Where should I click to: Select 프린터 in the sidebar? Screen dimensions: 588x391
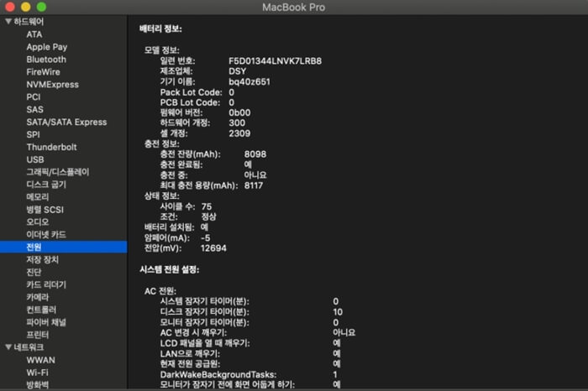38,335
